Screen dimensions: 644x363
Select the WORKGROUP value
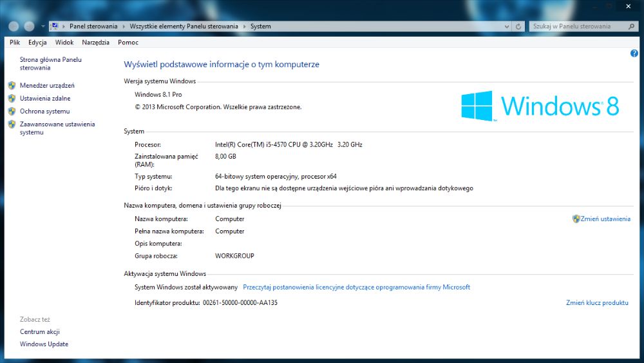point(234,256)
